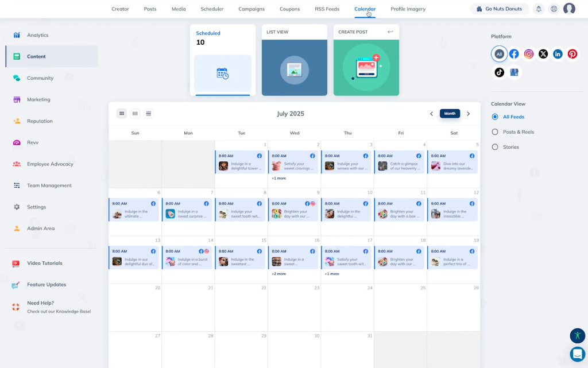This screenshot has width=588, height=368.
Task: Switch to the week view icon on the calendar
Action: click(135, 113)
